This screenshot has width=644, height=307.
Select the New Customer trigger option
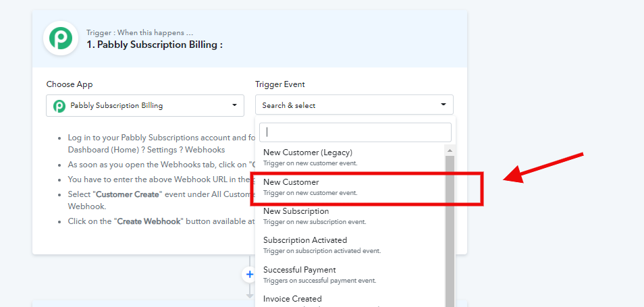pos(350,187)
